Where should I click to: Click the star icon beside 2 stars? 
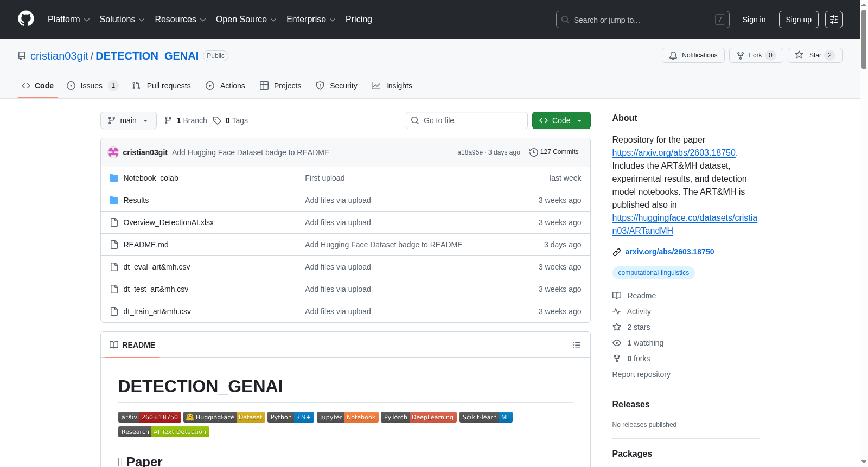point(617,327)
